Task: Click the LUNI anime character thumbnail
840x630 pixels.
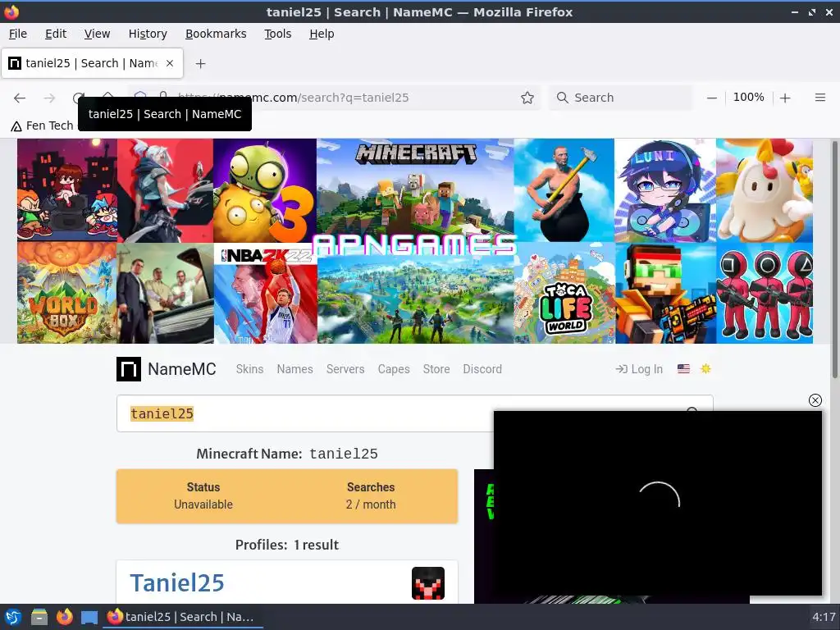Action: (x=664, y=190)
